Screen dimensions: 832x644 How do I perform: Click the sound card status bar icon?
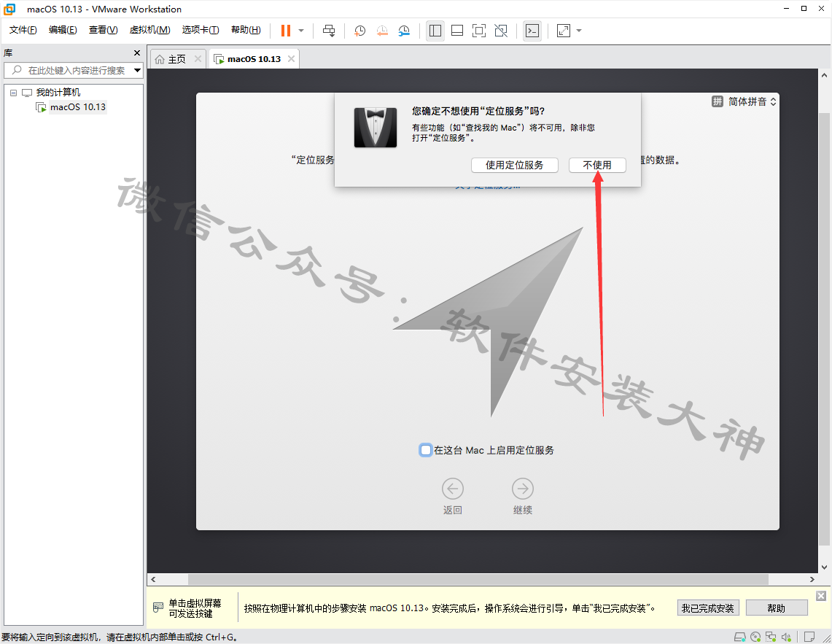click(x=786, y=637)
